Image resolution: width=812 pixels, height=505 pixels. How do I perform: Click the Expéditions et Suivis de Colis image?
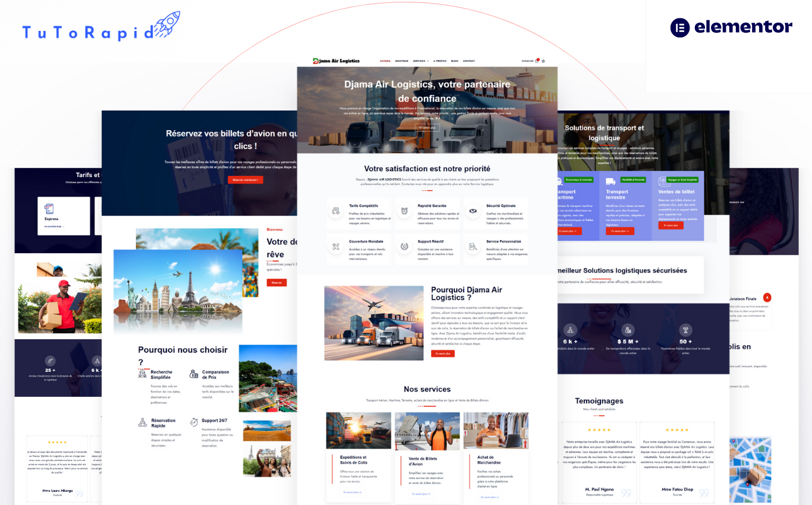[358, 430]
